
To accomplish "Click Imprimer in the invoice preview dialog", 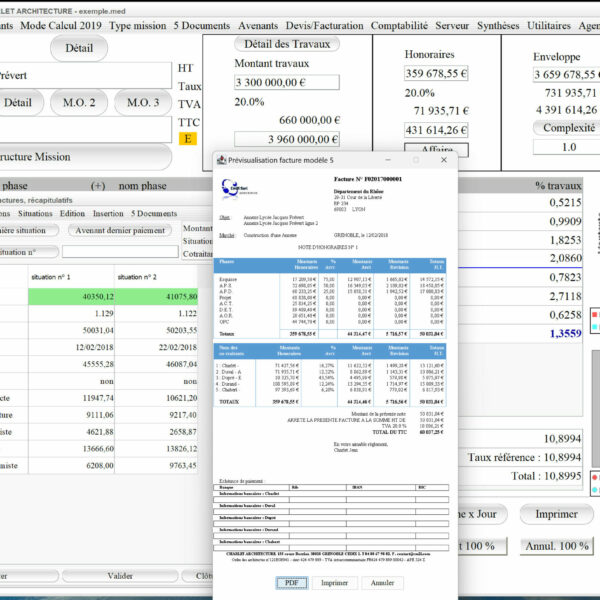I will click(334, 583).
